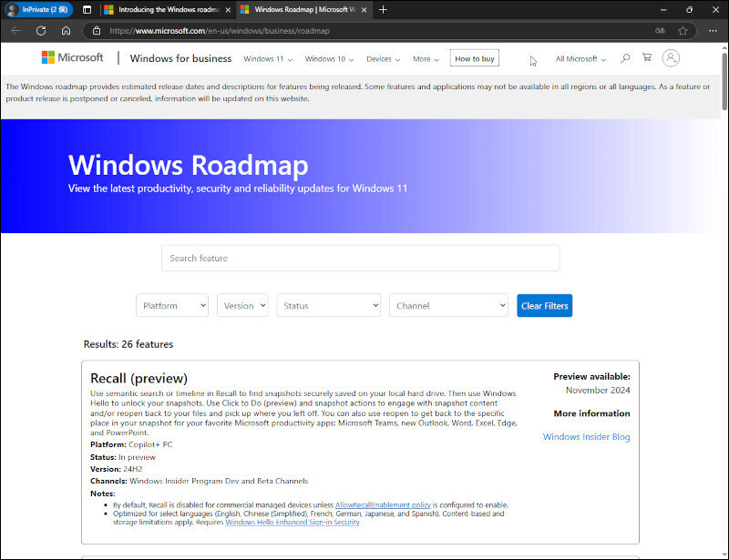Image resolution: width=729 pixels, height=560 pixels.
Task: Open the shopping cart icon
Action: coord(647,57)
